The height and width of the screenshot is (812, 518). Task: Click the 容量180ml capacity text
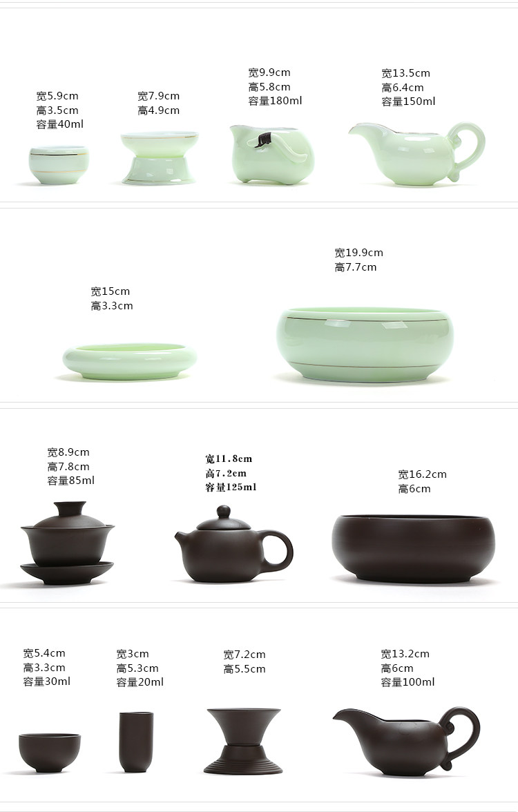(x=275, y=101)
